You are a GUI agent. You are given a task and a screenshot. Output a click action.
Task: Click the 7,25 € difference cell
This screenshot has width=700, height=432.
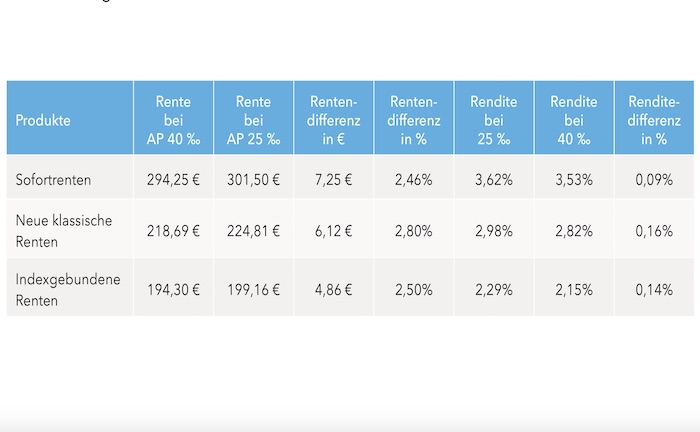click(x=333, y=180)
